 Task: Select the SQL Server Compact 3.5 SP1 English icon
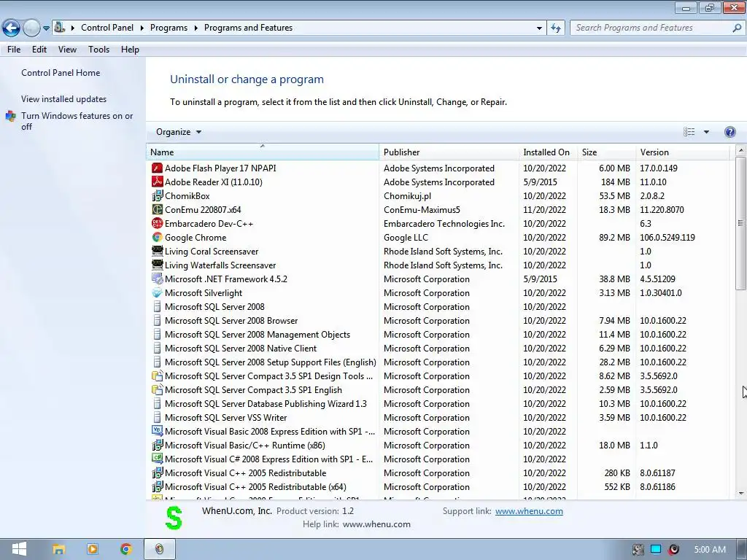157,389
